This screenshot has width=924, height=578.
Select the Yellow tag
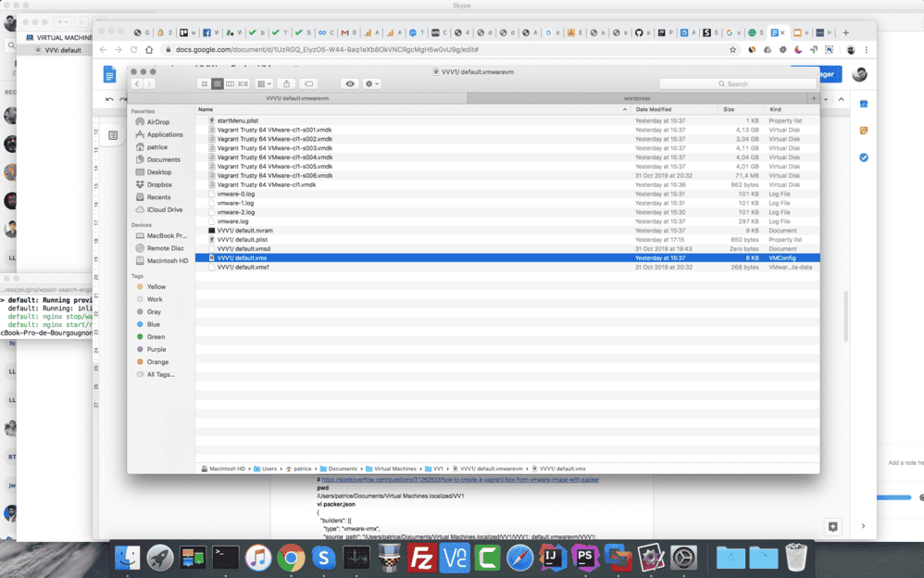point(152,286)
